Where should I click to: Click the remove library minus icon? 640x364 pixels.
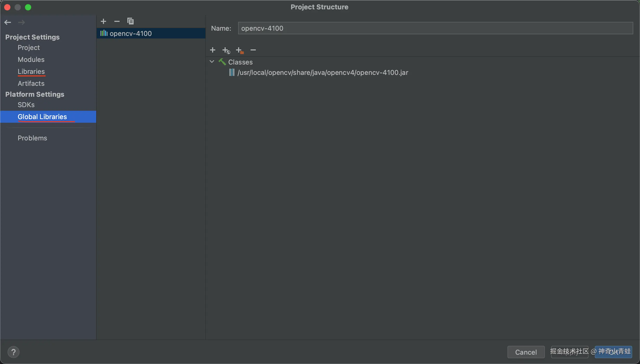117,21
